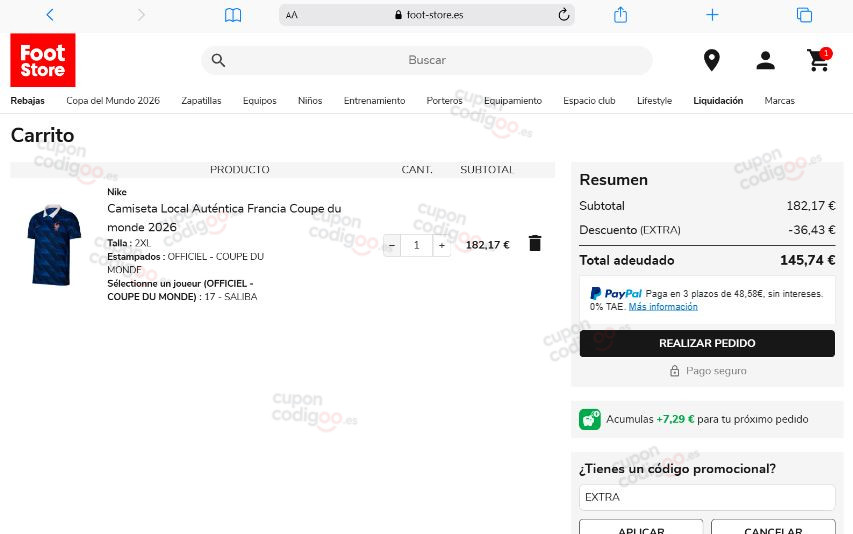853x534 pixels.
Task: Open the Zapatillas menu
Action: [201, 101]
